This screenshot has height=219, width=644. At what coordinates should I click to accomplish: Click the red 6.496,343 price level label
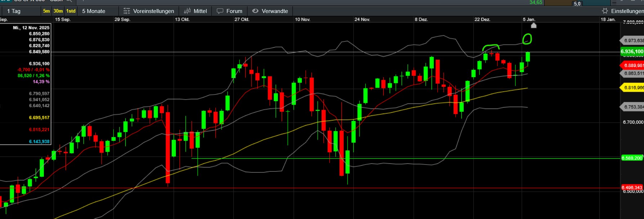click(x=632, y=188)
